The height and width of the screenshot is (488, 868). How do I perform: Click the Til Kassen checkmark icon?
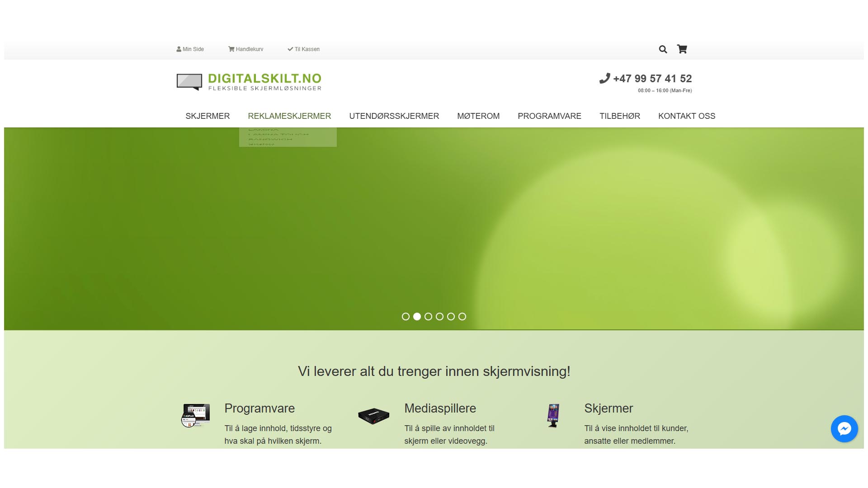point(290,49)
